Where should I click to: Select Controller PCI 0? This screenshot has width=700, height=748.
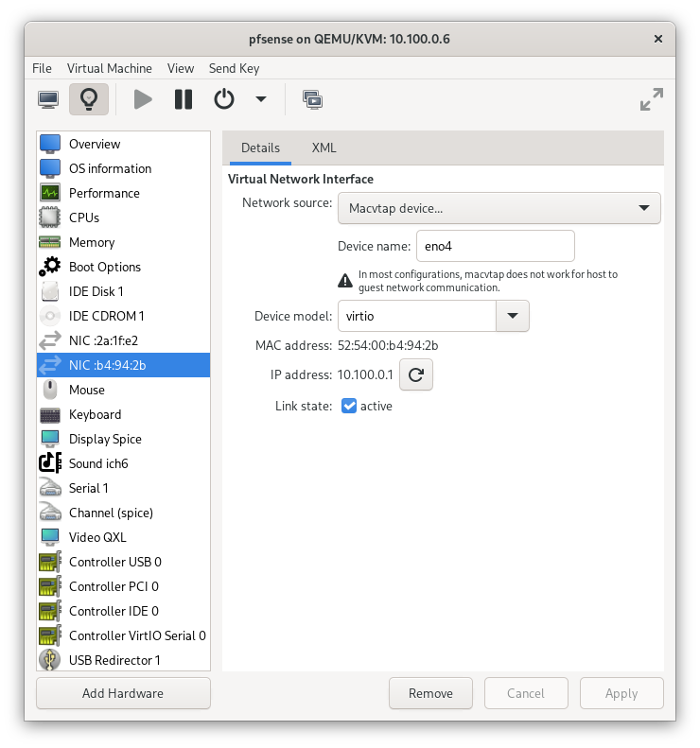(124, 585)
